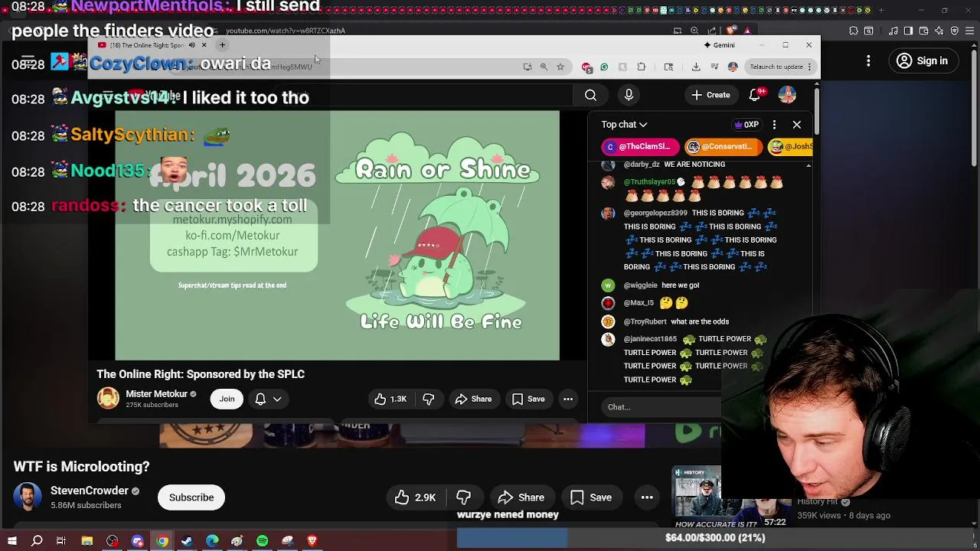Click the YouTube search magnifier icon in Chrome
This screenshot has height=551, width=980.
(590, 95)
